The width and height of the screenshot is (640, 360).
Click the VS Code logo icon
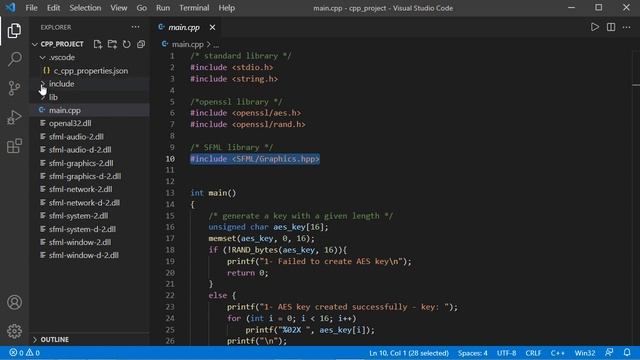coord(10,8)
